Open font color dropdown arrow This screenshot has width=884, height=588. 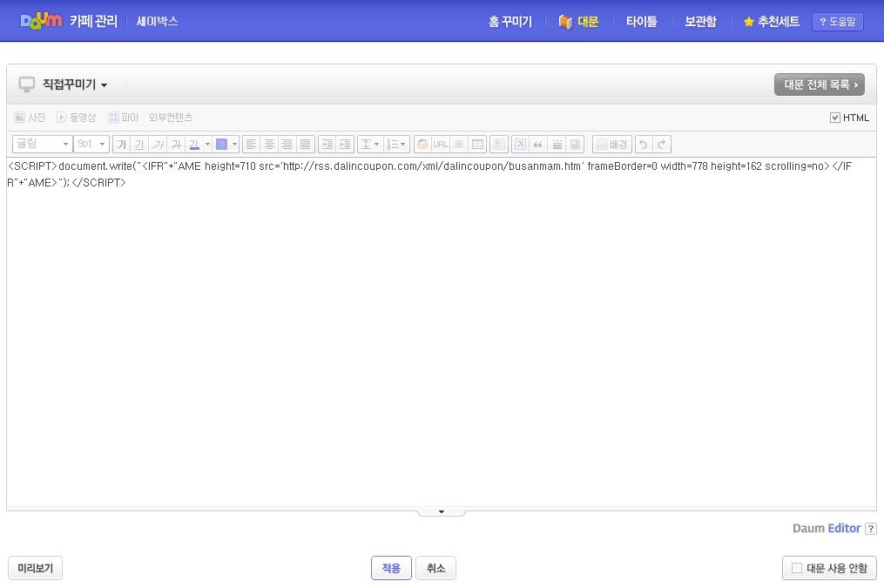(x=207, y=145)
